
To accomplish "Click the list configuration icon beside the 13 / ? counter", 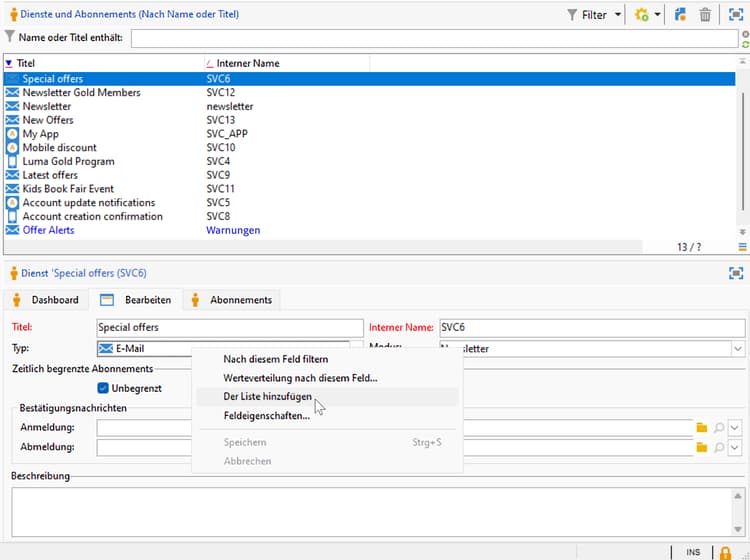I will coord(743,247).
